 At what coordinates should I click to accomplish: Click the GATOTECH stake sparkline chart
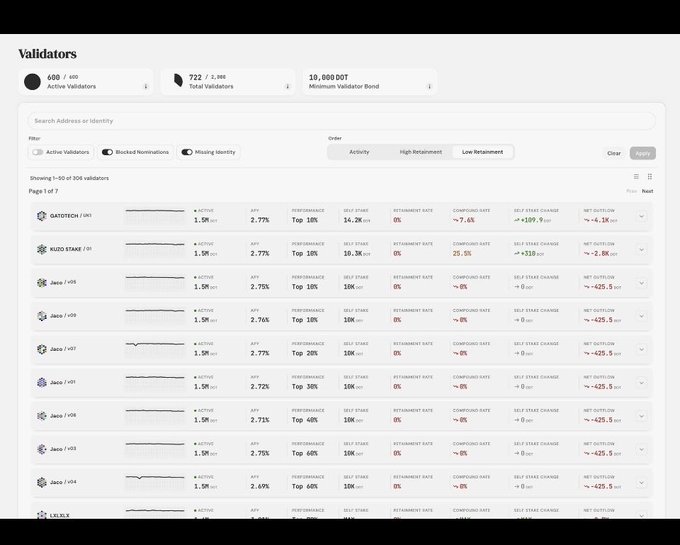[155, 216]
